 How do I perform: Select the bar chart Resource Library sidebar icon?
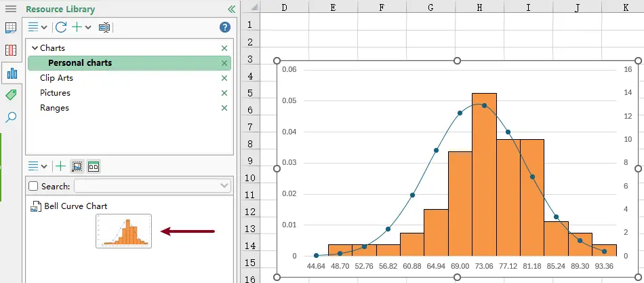(x=11, y=73)
